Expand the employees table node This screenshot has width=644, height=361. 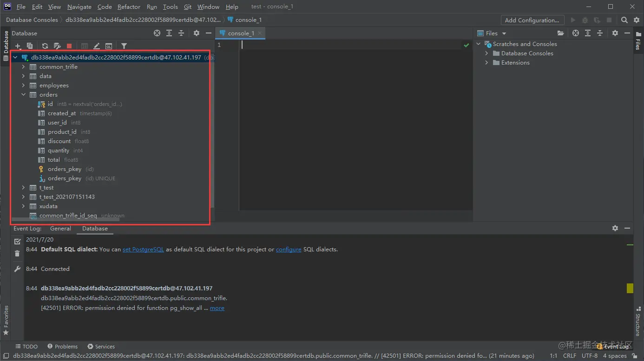click(24, 85)
